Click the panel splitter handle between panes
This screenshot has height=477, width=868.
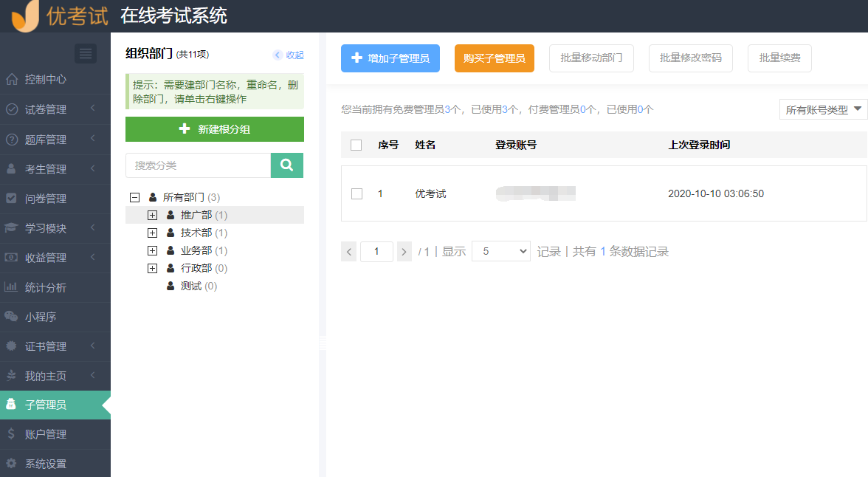coord(323,343)
